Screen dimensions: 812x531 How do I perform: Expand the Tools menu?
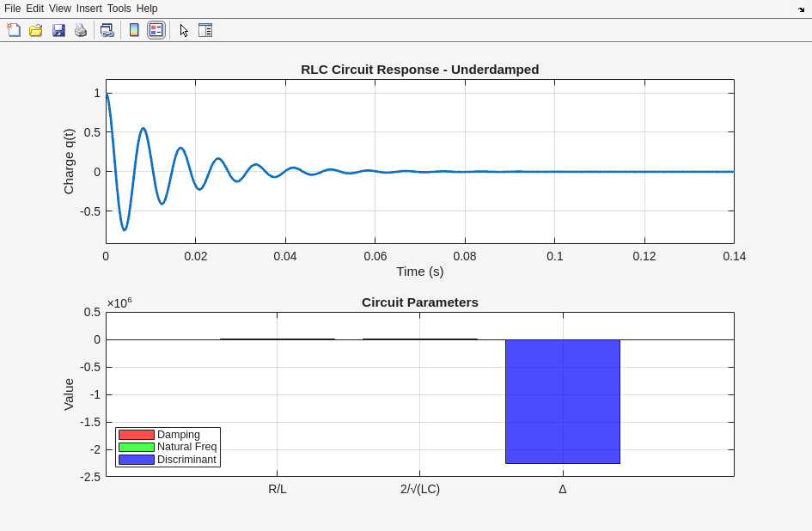pyautogui.click(x=119, y=9)
